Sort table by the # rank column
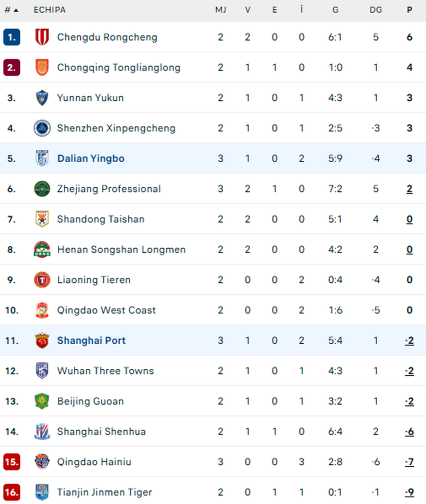The width and height of the screenshot is (426, 504). click(x=11, y=10)
